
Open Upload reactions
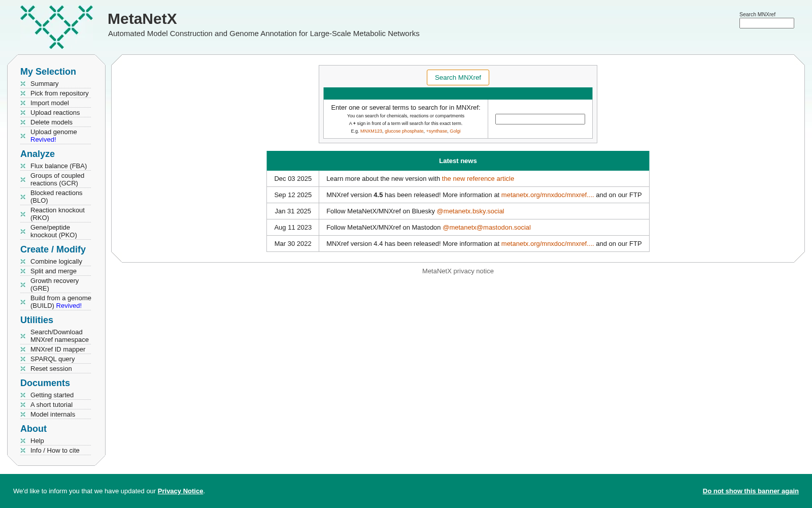tap(55, 113)
